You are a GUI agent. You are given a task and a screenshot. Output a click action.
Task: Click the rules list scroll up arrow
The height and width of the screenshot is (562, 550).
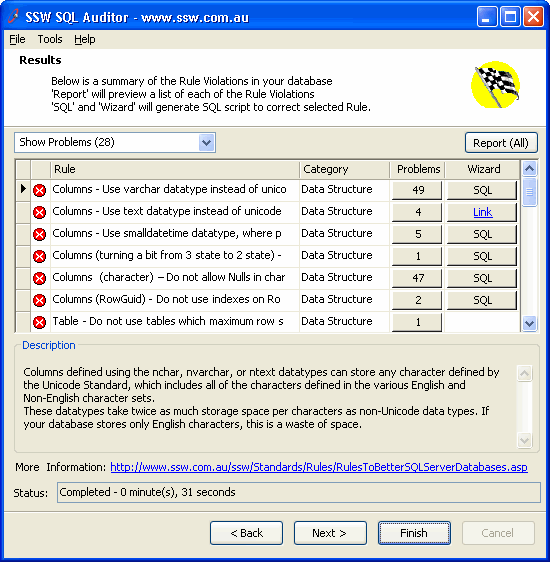click(529, 168)
